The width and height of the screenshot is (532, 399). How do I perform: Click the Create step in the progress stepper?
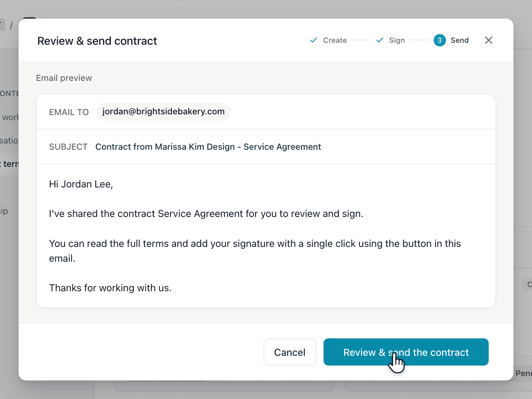(x=335, y=40)
